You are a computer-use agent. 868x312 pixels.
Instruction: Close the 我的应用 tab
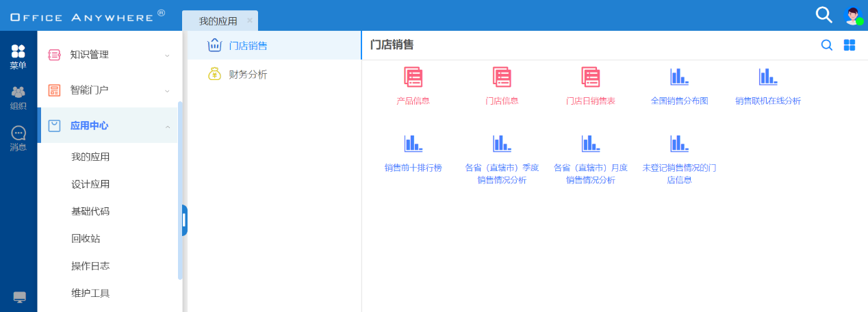click(x=250, y=21)
